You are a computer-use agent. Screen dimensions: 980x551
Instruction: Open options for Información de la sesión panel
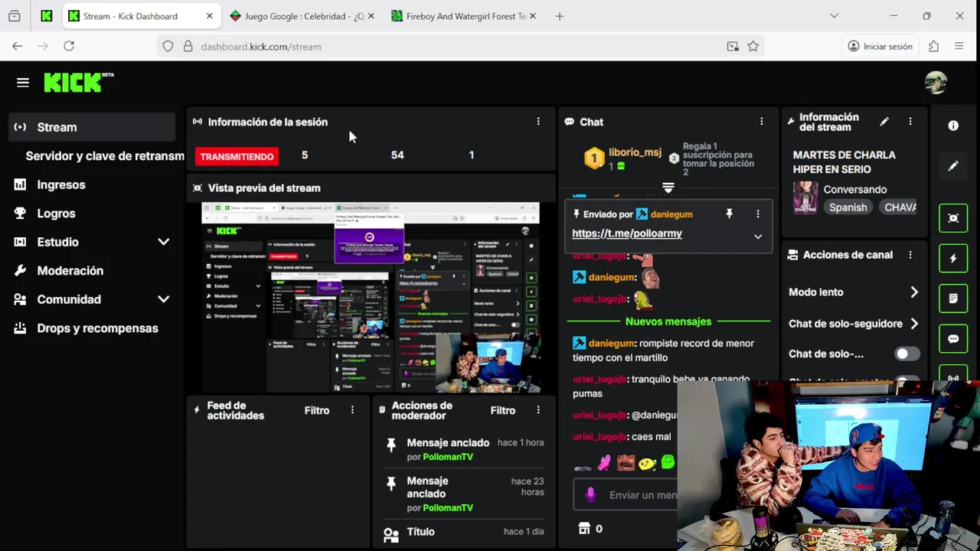click(x=538, y=122)
